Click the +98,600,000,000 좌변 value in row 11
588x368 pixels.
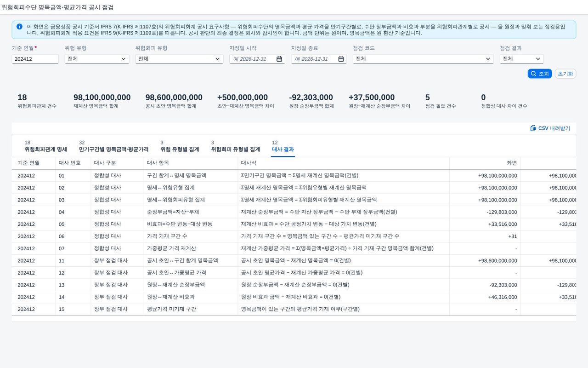pos(498,261)
